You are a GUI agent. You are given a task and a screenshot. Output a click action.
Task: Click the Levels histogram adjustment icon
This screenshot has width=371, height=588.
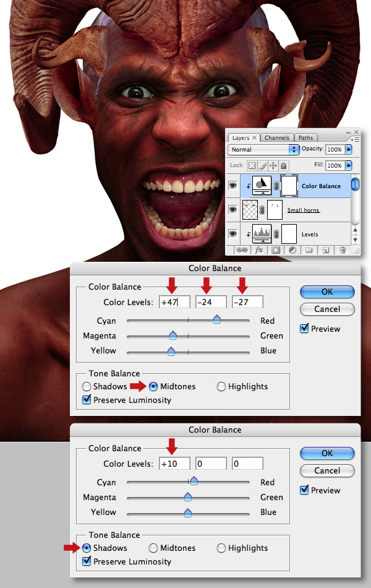262,233
